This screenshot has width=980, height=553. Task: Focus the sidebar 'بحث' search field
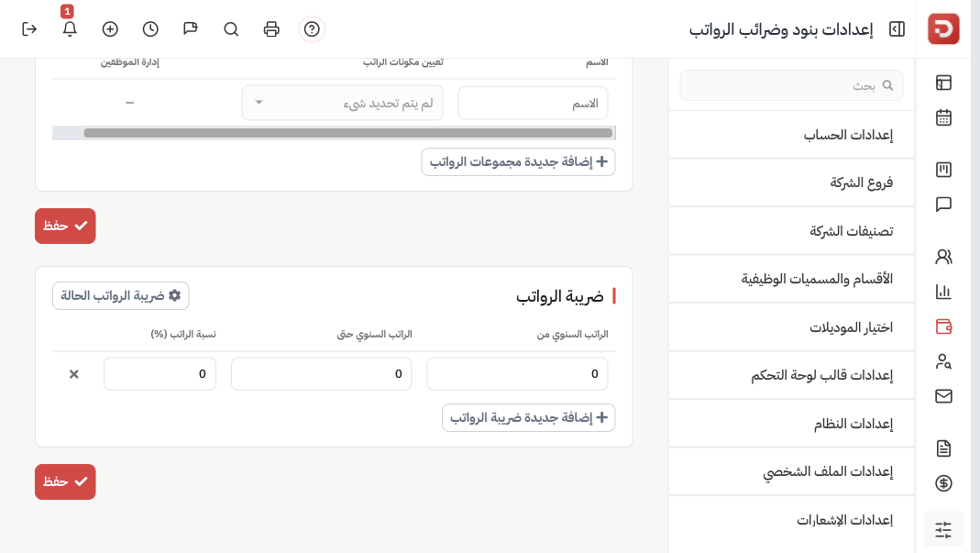791,85
